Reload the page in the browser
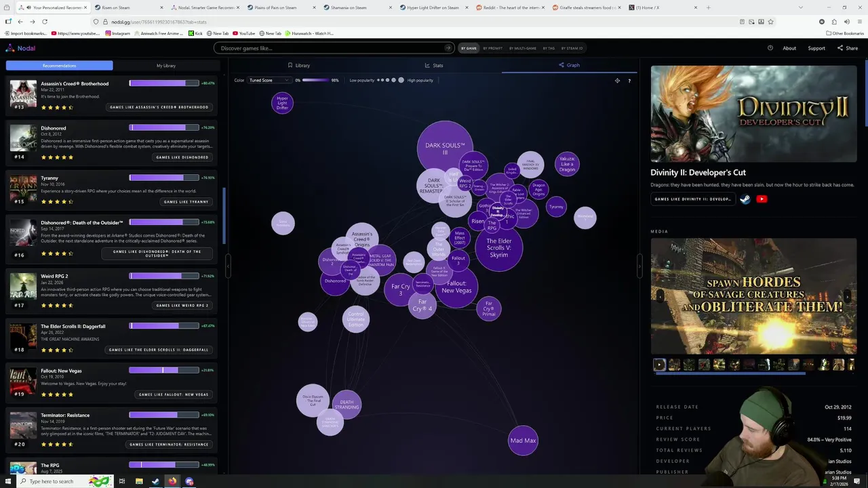This screenshot has width=868, height=488. [45, 22]
